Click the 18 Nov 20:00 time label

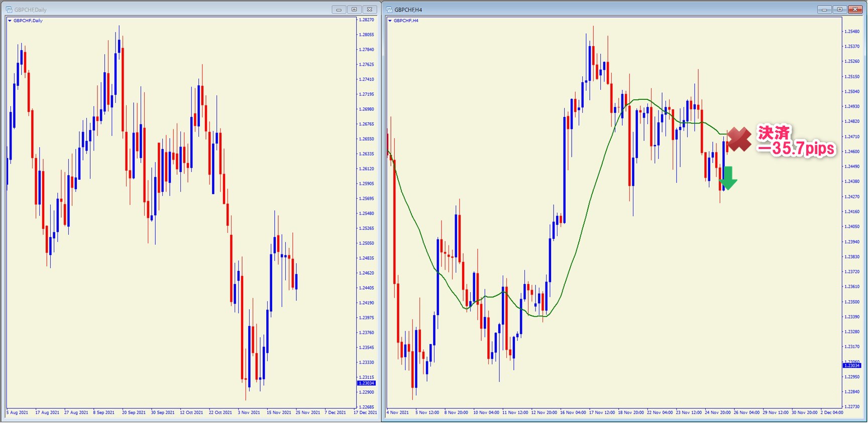coord(631,413)
